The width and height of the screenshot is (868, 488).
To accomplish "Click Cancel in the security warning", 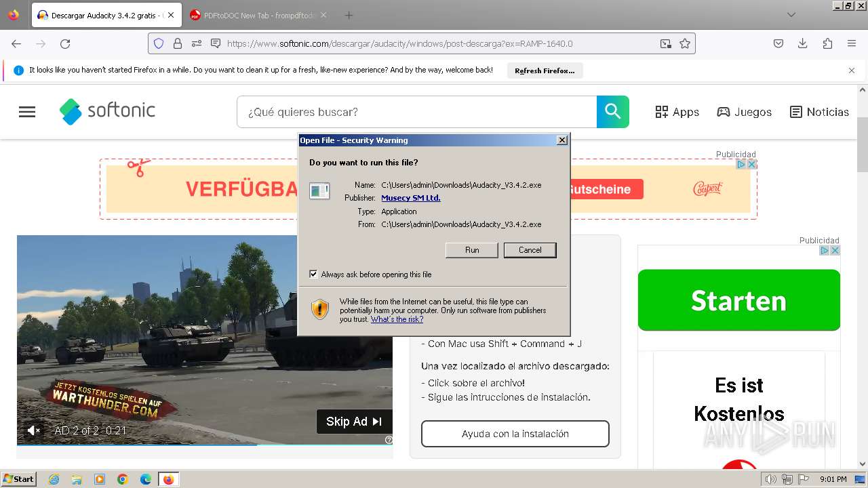I will [x=530, y=250].
